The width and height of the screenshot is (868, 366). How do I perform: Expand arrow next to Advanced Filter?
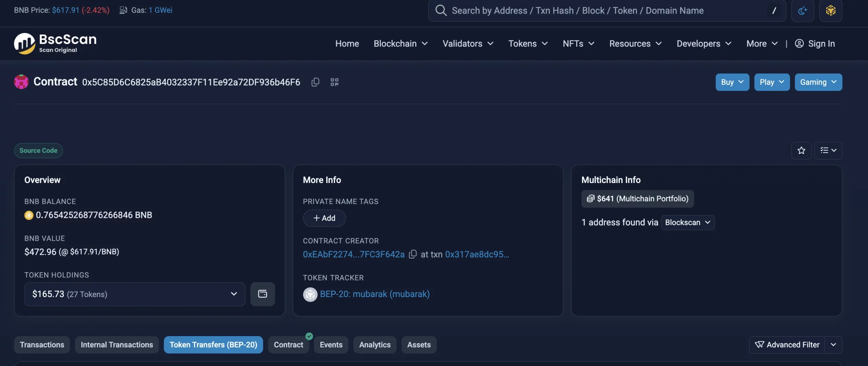[x=833, y=345]
